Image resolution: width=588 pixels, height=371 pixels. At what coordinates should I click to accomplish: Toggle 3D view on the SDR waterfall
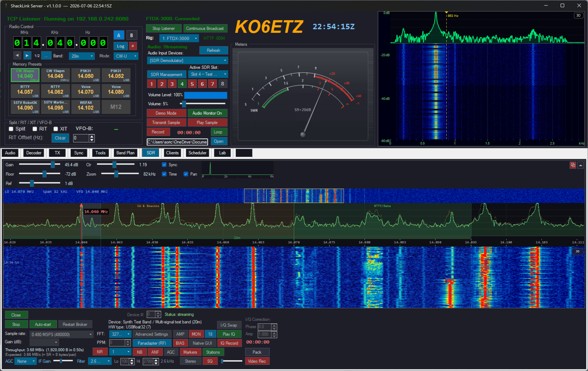click(x=577, y=251)
